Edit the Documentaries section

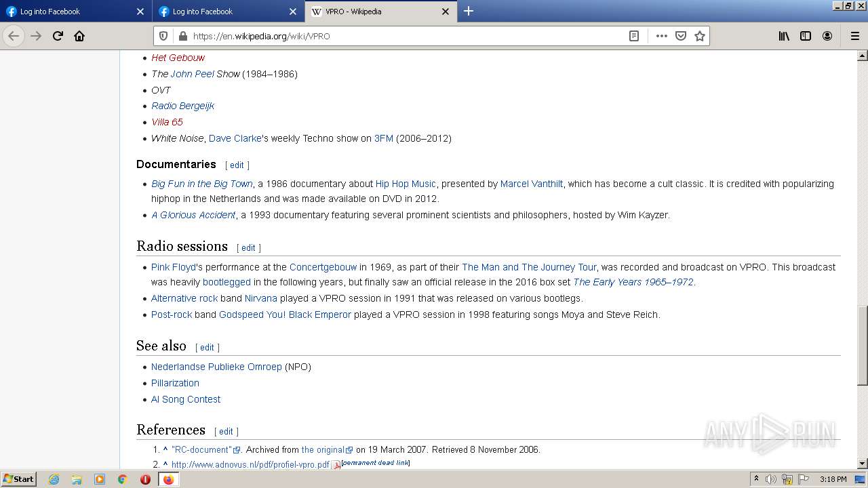coord(237,165)
